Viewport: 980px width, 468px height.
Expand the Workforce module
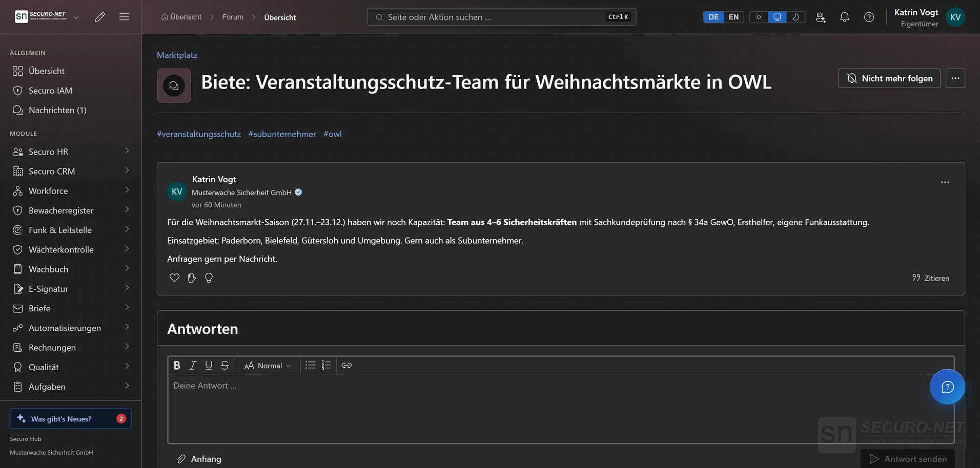[x=127, y=190]
